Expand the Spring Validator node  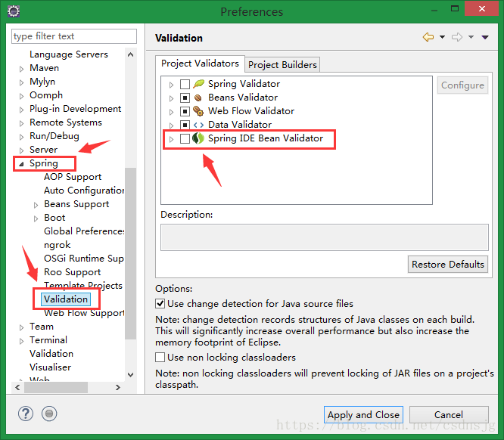click(171, 85)
